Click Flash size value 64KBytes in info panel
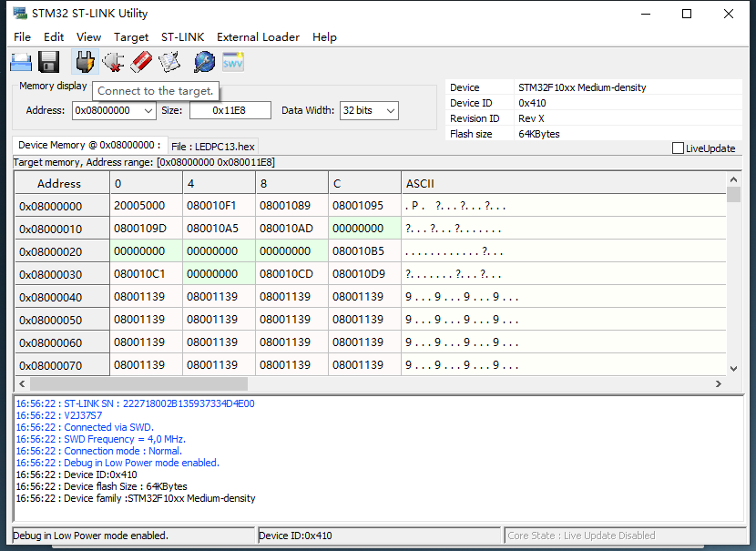This screenshot has width=756, height=551. click(539, 134)
